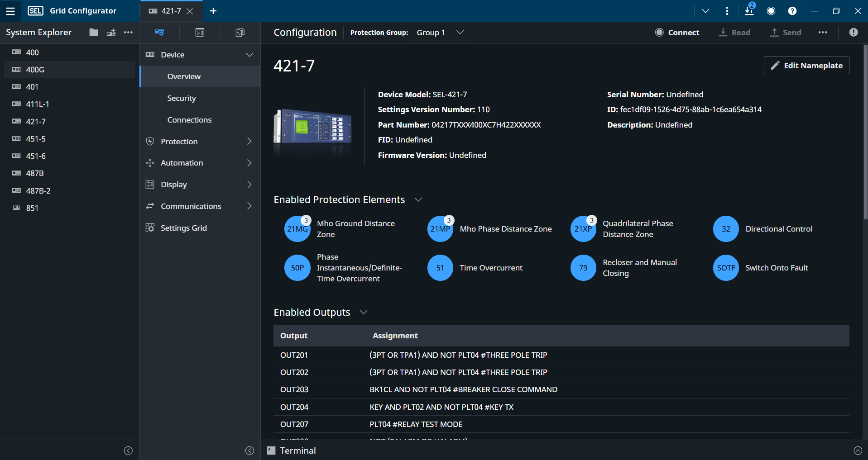The width and height of the screenshot is (868, 460).
Task: Open the tab list dropdown chevron
Action: (705, 11)
